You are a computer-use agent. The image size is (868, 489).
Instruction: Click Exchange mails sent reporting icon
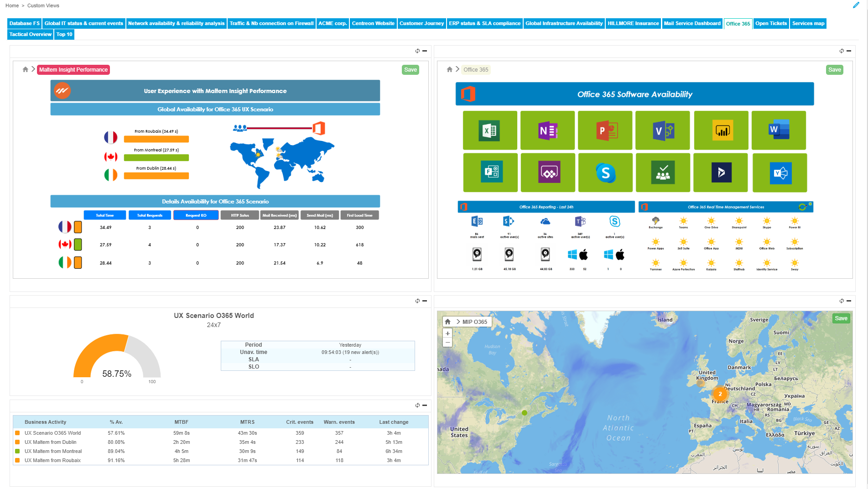point(477,222)
